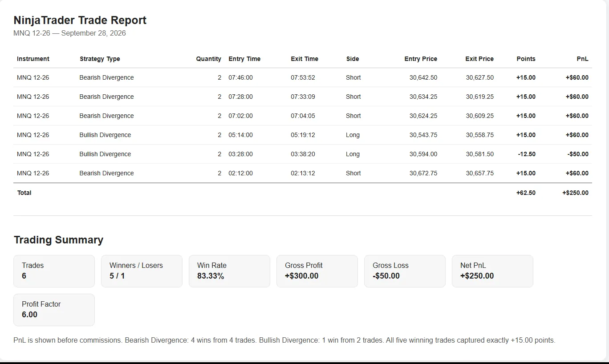Click the Exit Price column header
The height and width of the screenshot is (364, 609).
(x=479, y=59)
